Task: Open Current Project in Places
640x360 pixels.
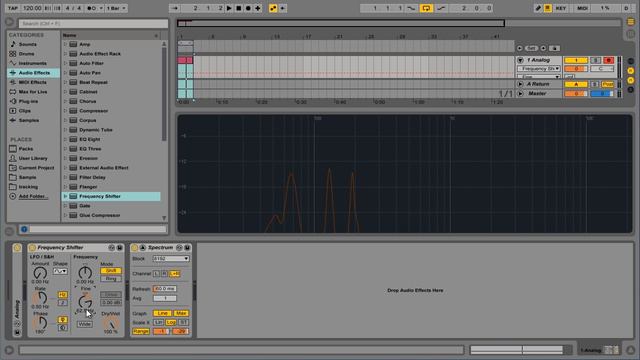Action: (36, 168)
